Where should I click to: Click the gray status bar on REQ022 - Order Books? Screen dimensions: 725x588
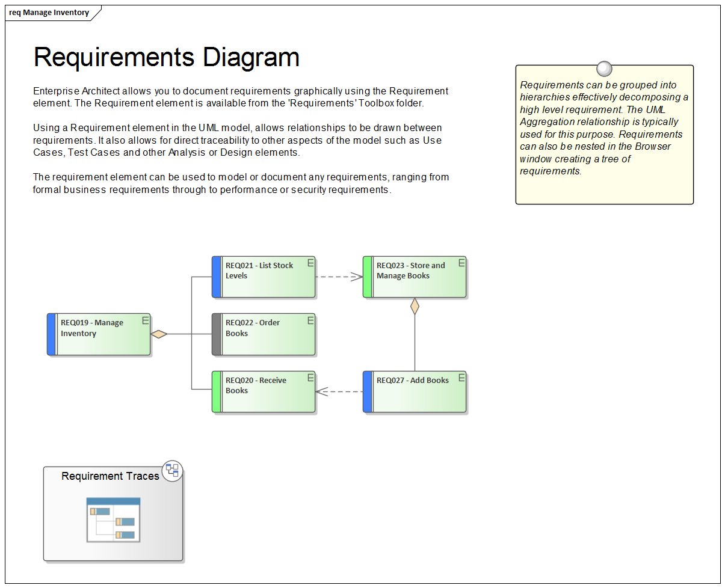point(216,334)
